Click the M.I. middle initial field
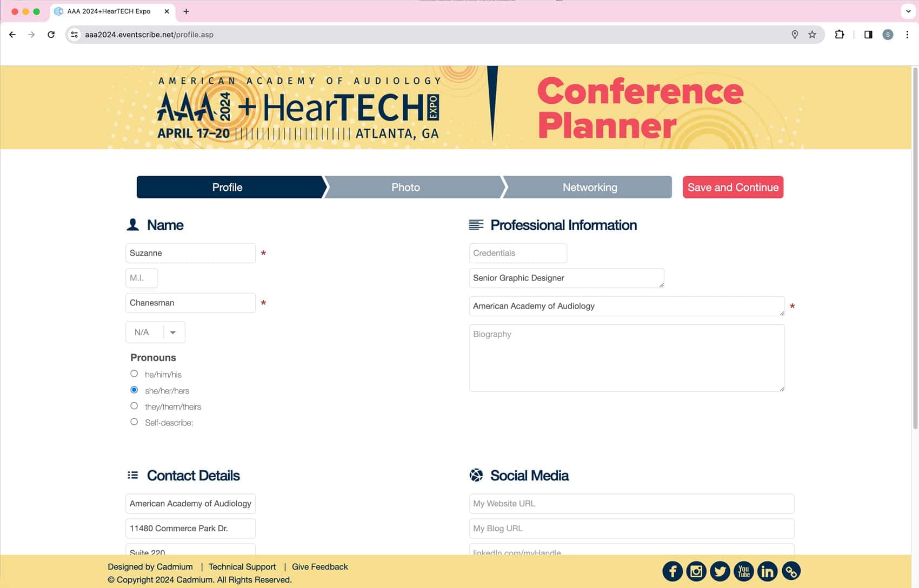The height and width of the screenshot is (588, 919). 142,278
